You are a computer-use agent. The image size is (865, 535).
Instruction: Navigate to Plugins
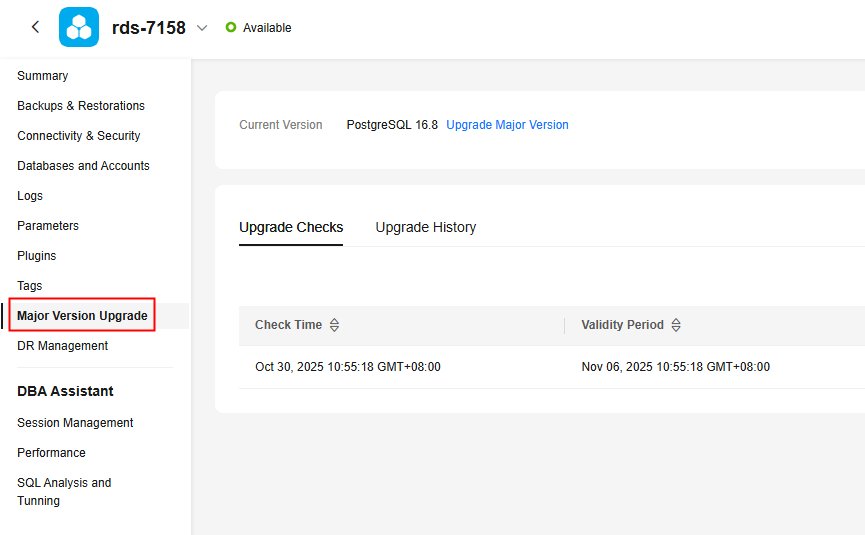pyautogui.click(x=37, y=256)
